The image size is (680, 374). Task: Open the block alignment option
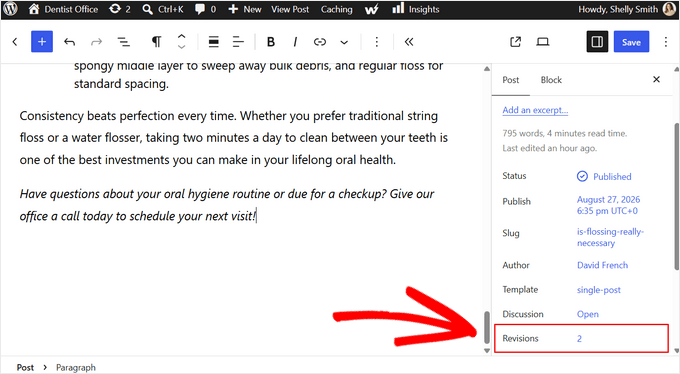pos(213,42)
